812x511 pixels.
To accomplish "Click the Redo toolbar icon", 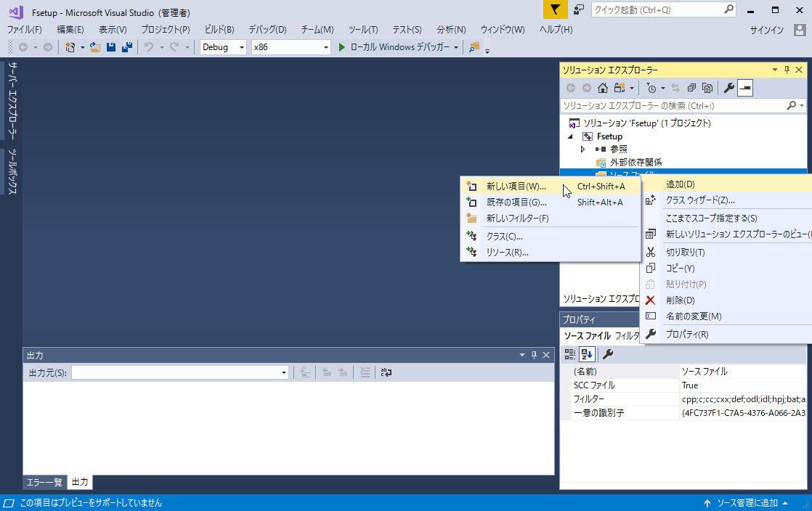I will coord(174,47).
